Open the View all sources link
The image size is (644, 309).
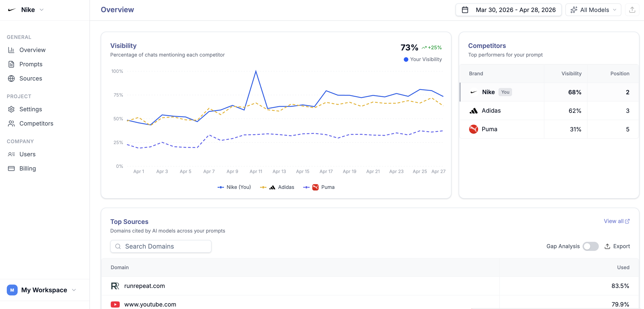(x=616, y=221)
